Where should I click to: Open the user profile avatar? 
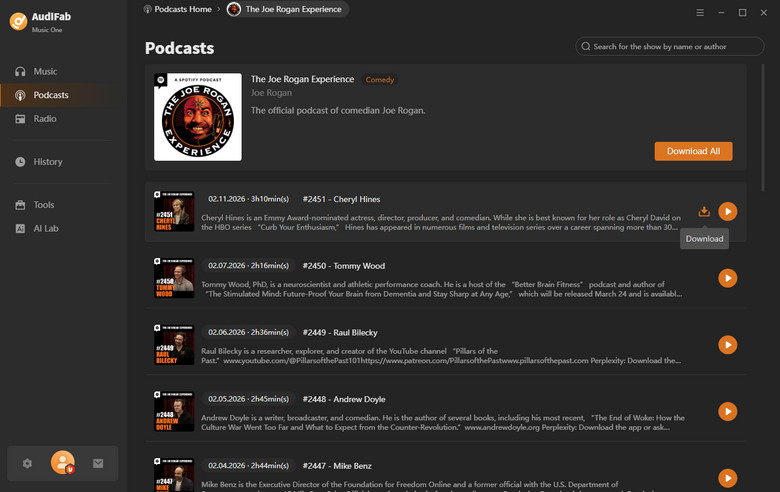click(x=63, y=463)
